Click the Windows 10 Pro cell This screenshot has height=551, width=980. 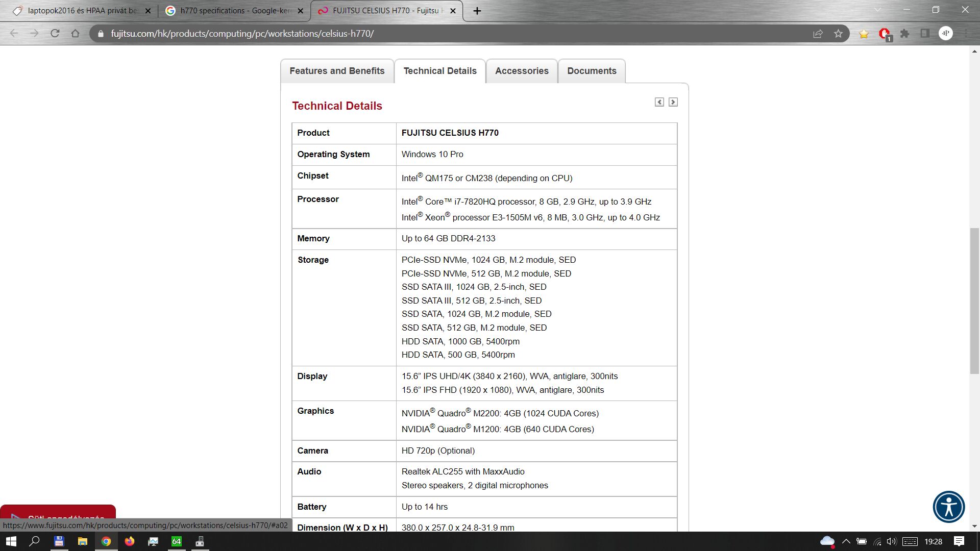coord(536,154)
